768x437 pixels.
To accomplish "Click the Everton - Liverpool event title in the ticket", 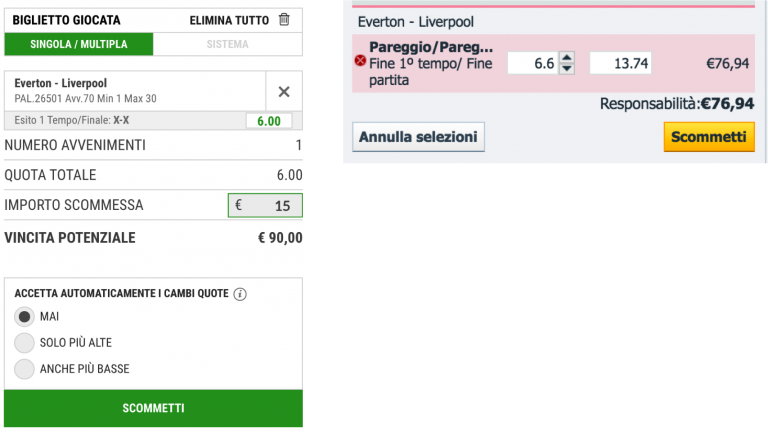I will [x=61, y=83].
